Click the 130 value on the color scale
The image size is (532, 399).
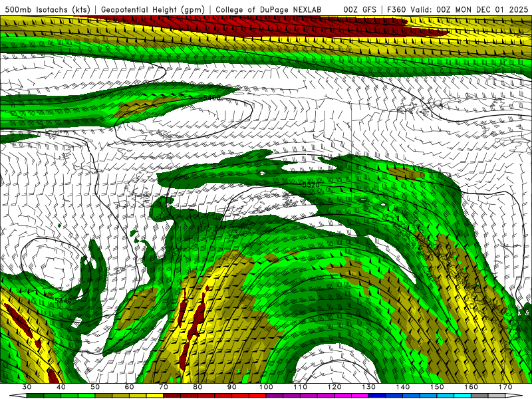(x=368, y=387)
